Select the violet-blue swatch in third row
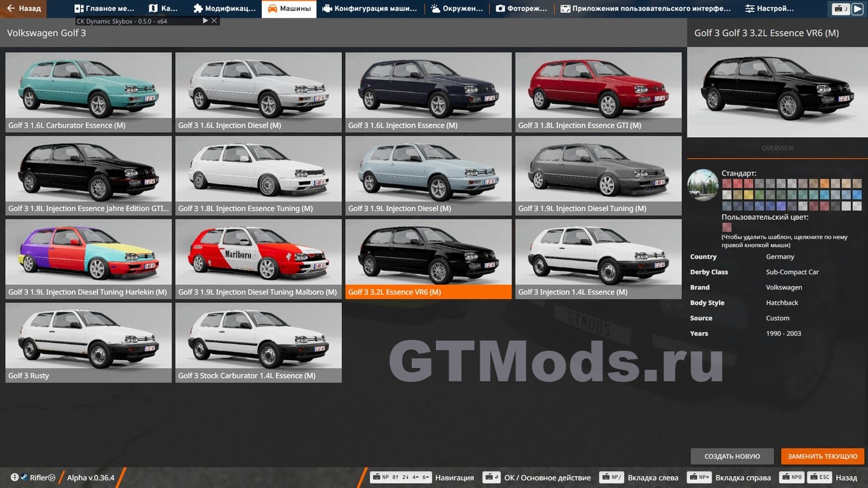This screenshot has height=488, width=868. click(781, 206)
